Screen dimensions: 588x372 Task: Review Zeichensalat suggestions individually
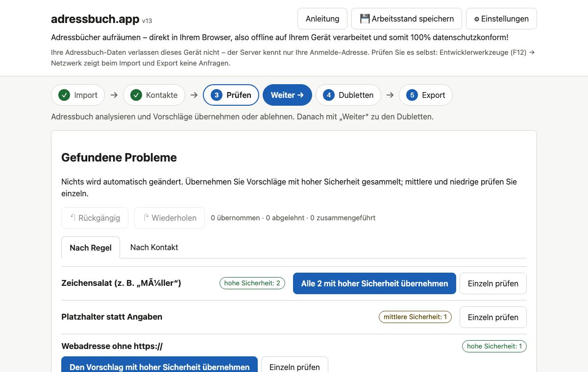(493, 283)
